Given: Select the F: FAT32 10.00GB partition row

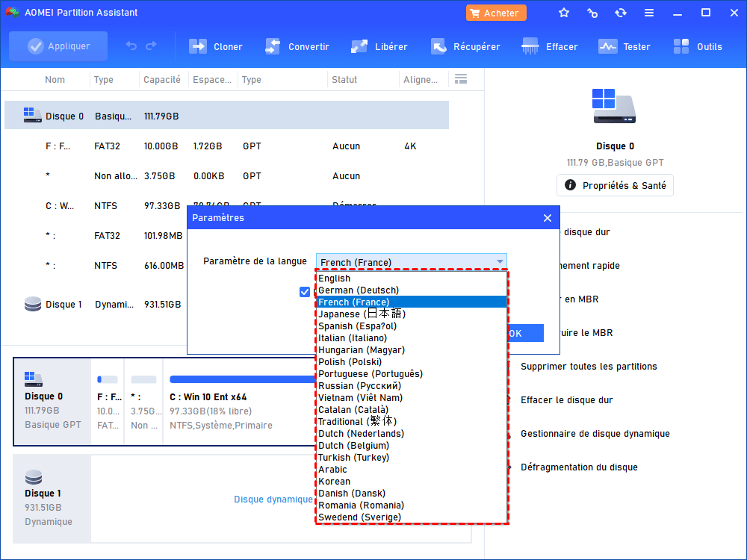Looking at the screenshot, I should (x=227, y=146).
